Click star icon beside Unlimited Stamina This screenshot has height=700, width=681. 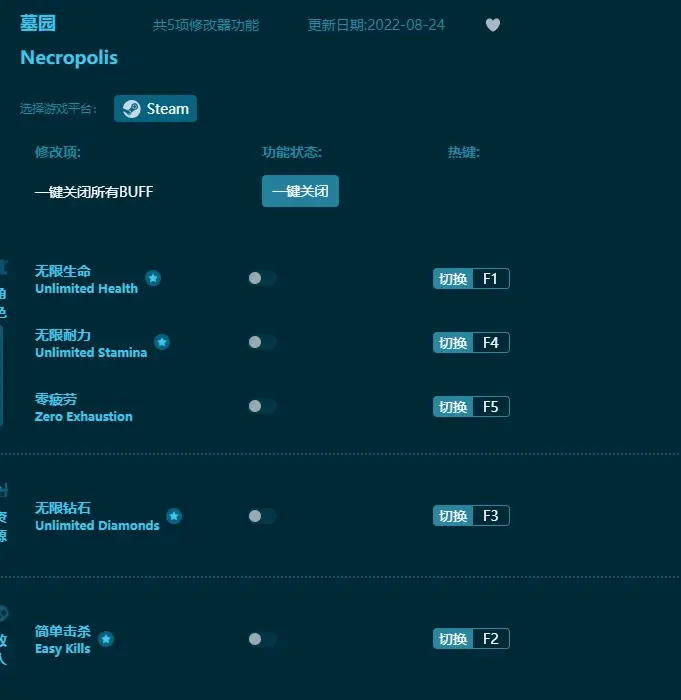(x=162, y=342)
